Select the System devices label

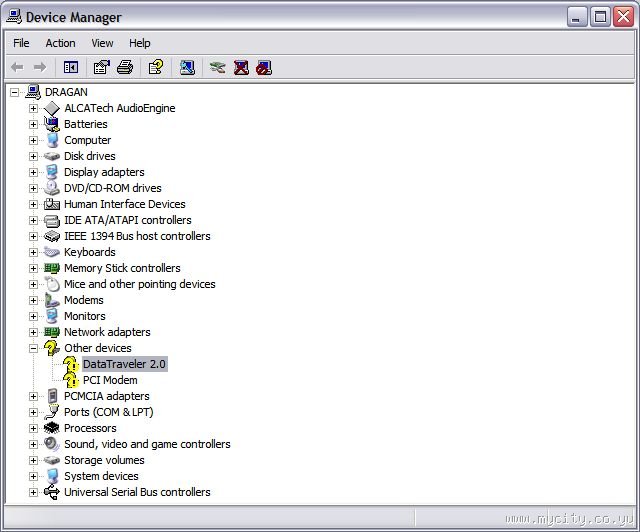click(x=101, y=476)
